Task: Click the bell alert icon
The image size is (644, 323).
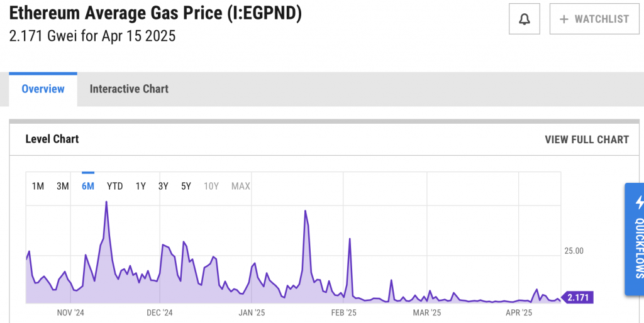Action: [x=524, y=19]
